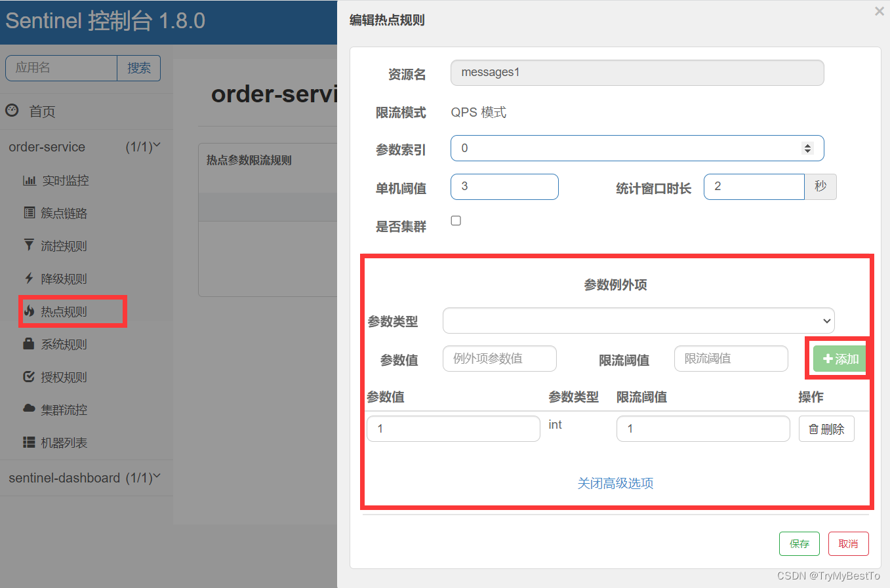Open the 参数类型 dropdown
The width and height of the screenshot is (890, 588).
(x=638, y=321)
